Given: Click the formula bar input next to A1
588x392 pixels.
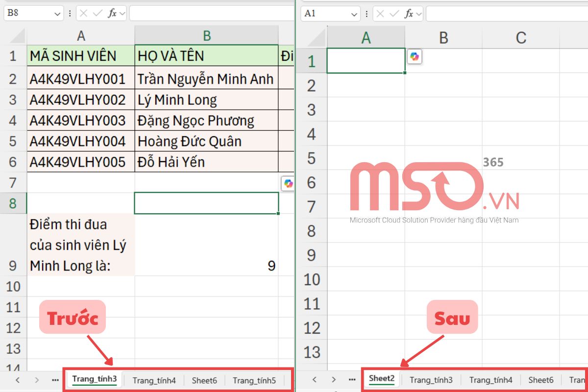Looking at the screenshot, I should pos(507,13).
